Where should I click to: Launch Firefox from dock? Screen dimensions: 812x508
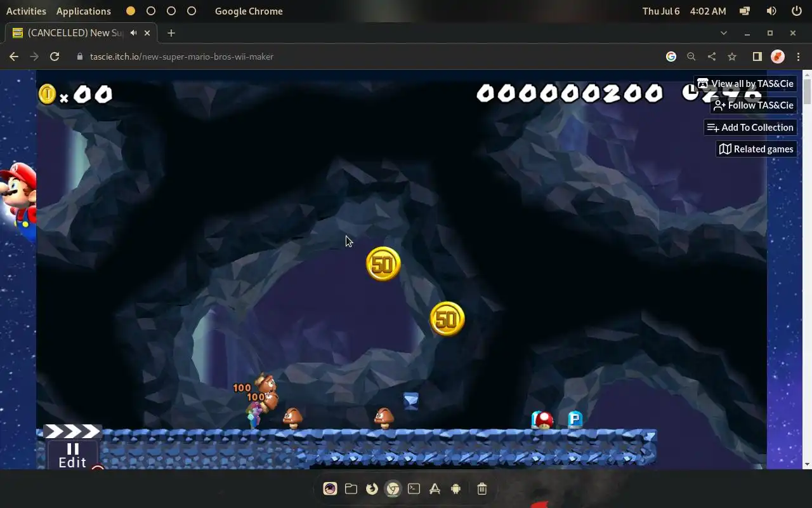coord(372,488)
